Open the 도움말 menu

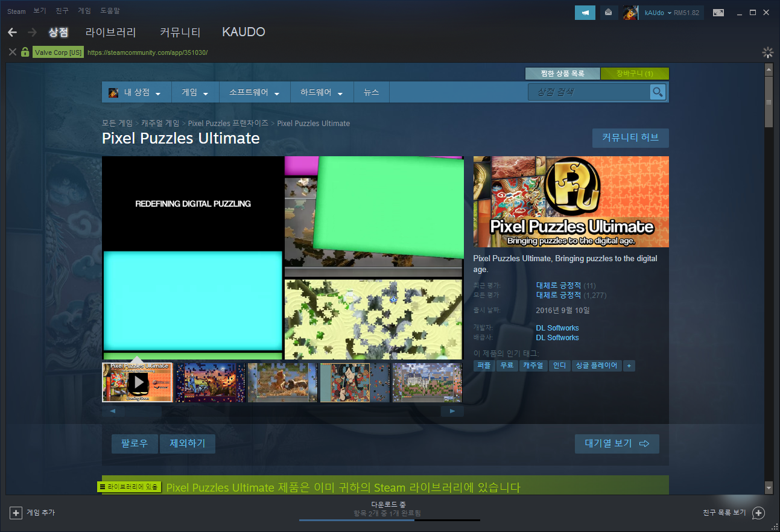110,11
